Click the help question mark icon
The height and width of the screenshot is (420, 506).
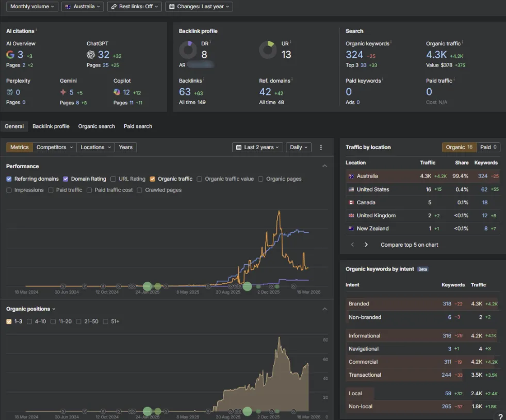(500, 416)
